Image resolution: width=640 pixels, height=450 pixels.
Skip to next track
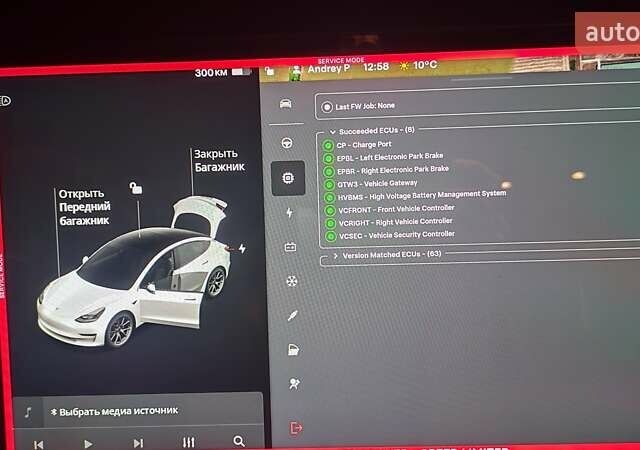138,443
